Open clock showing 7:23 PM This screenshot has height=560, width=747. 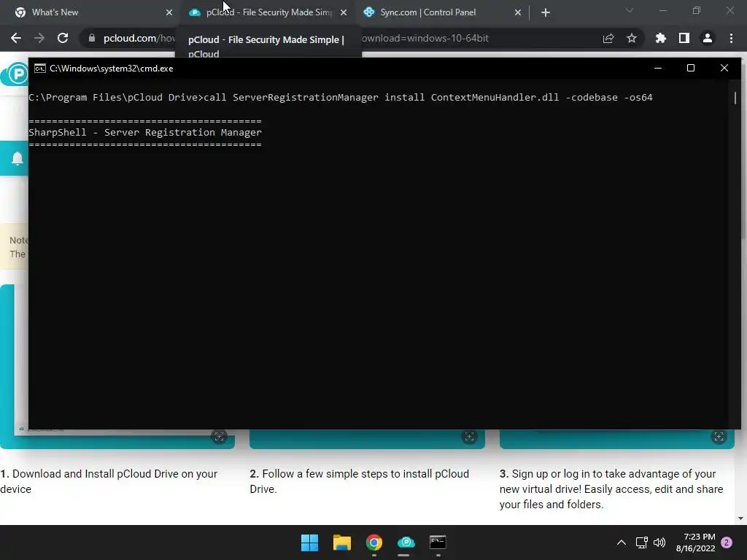coord(695,542)
